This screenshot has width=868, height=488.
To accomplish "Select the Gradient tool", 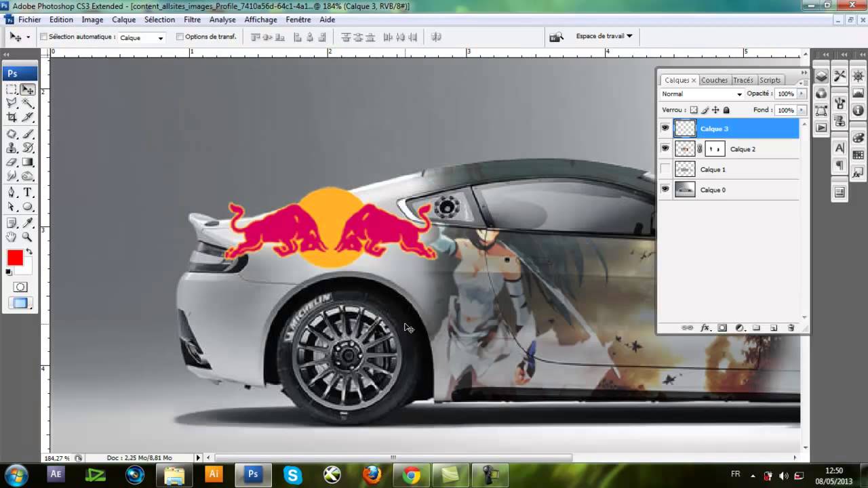I will click(28, 162).
